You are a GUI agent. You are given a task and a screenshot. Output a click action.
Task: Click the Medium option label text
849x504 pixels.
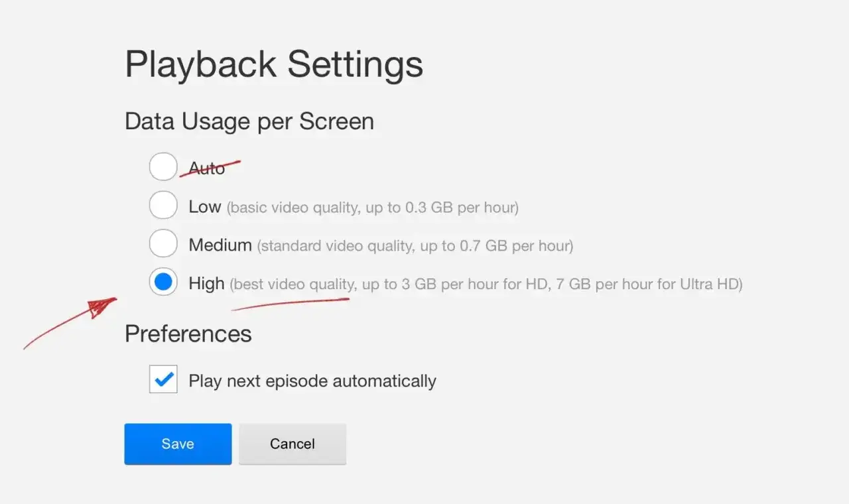pos(219,244)
